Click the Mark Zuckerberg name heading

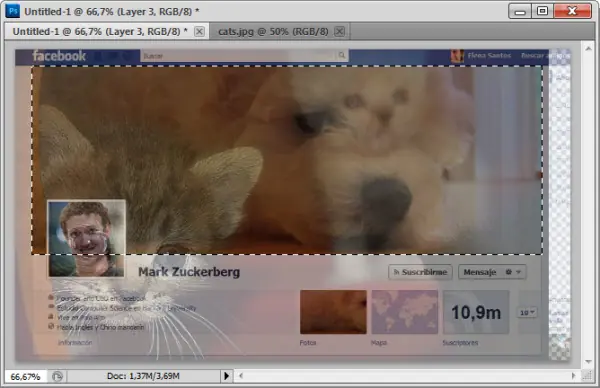click(x=189, y=272)
